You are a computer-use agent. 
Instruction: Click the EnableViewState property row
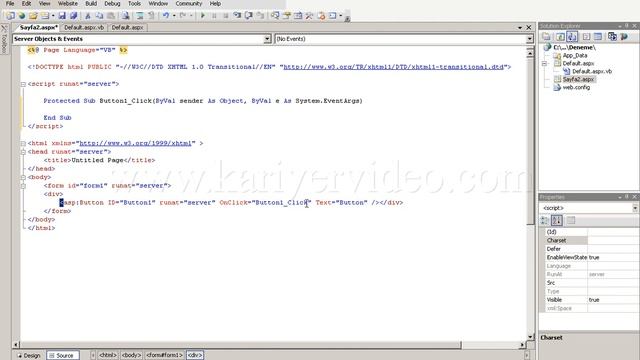click(x=592, y=258)
